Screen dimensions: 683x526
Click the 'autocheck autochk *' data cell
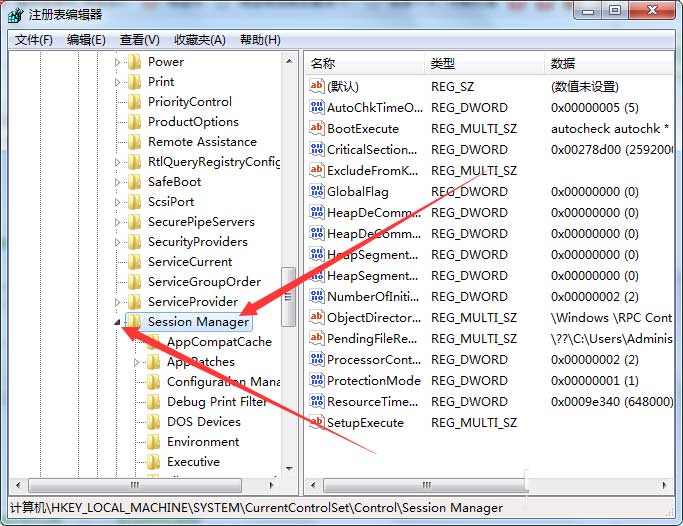coord(610,129)
